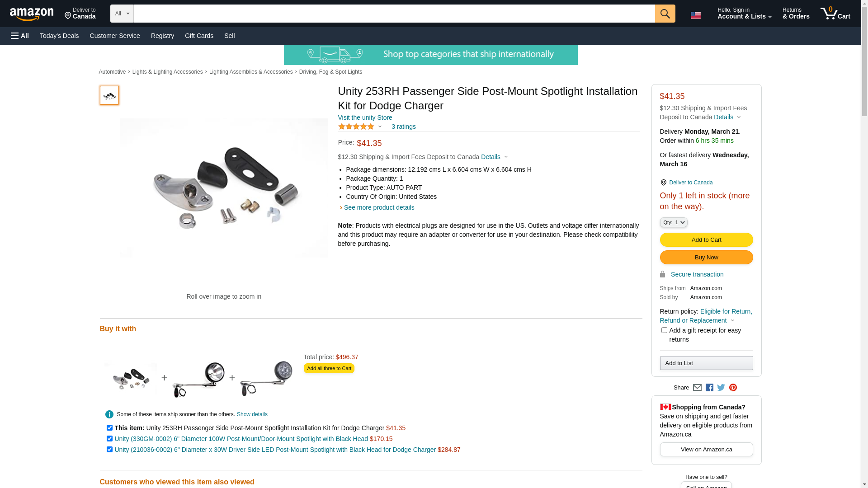Click the Add to Cart button
The height and width of the screenshot is (488, 868).
[706, 240]
